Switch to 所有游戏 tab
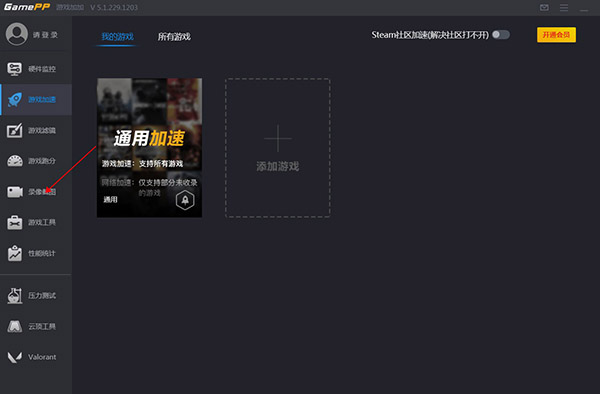This screenshot has height=394, width=600. 174,37
